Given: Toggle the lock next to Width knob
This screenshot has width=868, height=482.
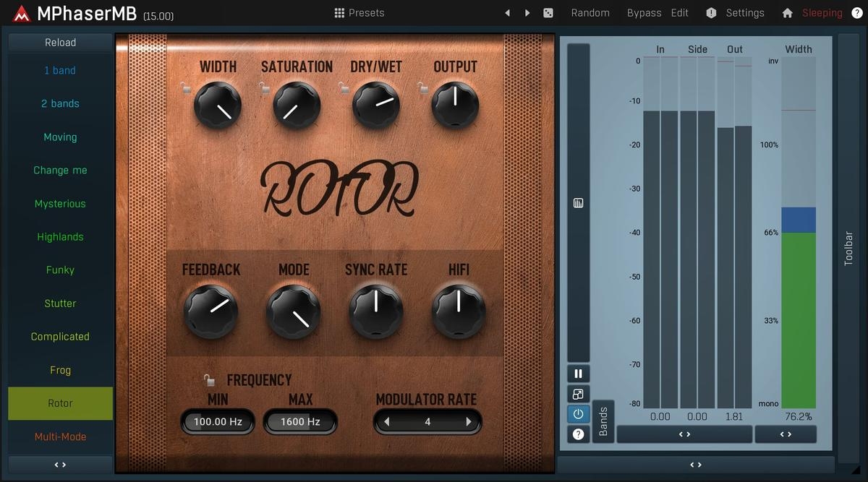Looking at the screenshot, I should click(187, 89).
